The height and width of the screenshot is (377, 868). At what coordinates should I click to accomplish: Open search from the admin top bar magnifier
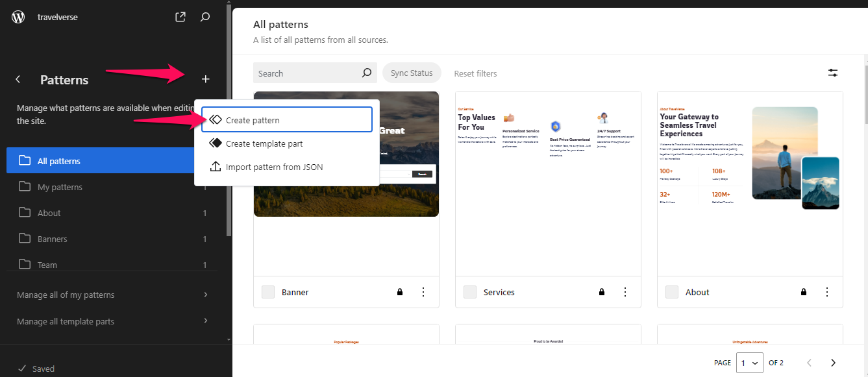point(205,17)
